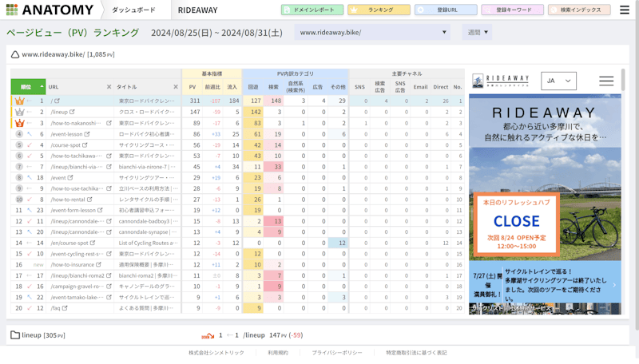
Task: Open external link for /how-to-tachikawa row
Action: point(109,156)
